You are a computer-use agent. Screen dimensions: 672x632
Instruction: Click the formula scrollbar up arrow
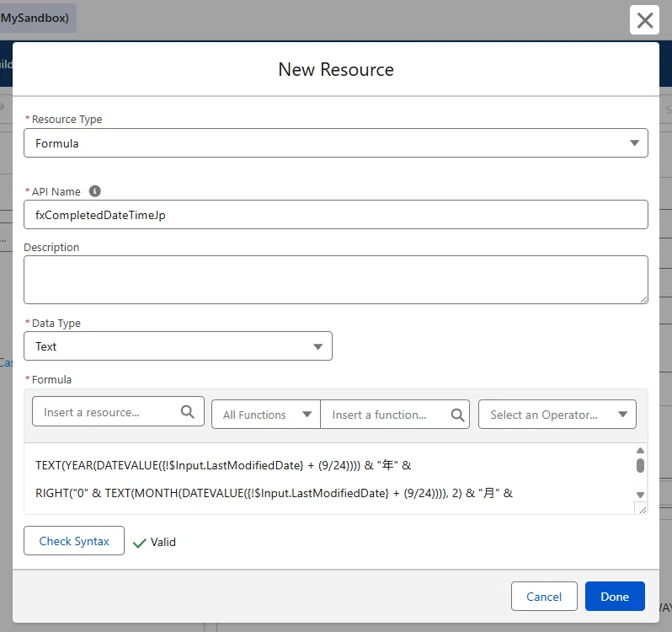click(640, 450)
